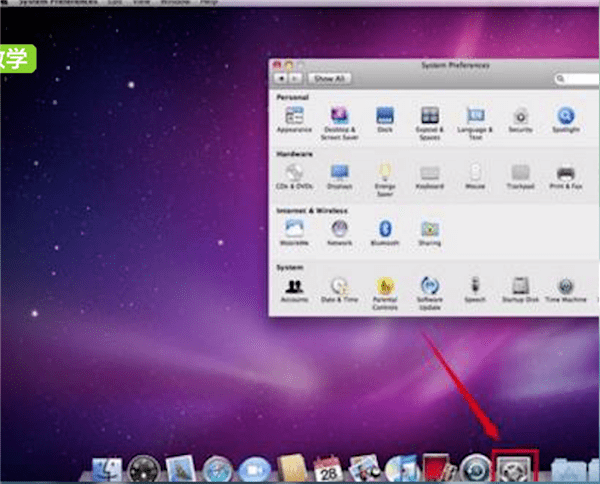The image size is (600, 484).
Task: Open Exposé & Spaces preferences
Action: 429,123
